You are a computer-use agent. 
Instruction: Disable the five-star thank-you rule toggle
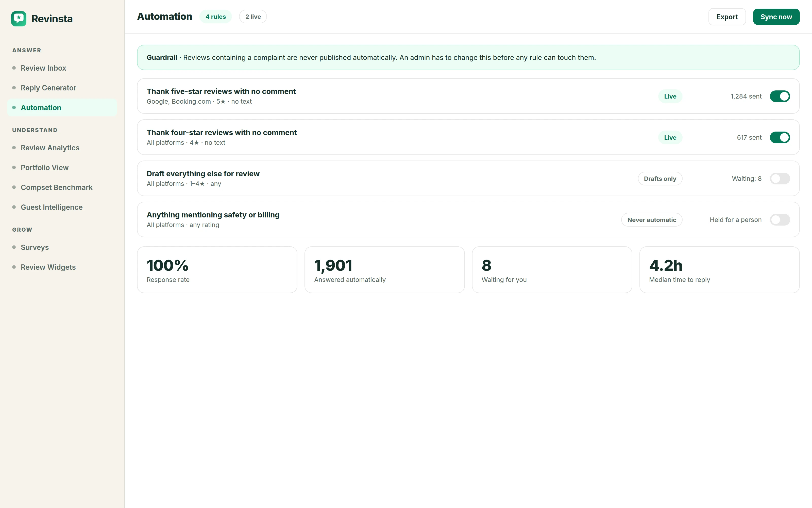point(780,97)
